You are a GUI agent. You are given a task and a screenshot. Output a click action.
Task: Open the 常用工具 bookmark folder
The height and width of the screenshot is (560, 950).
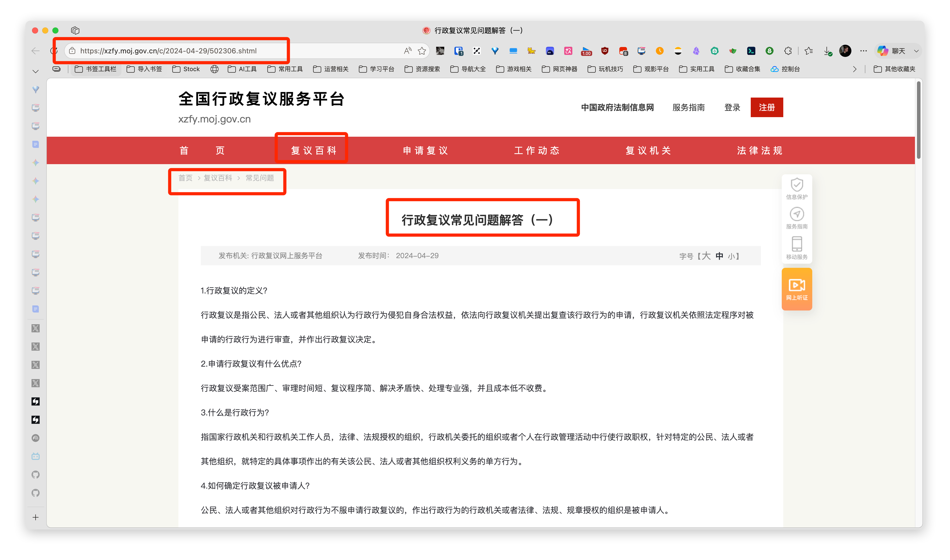(x=285, y=69)
